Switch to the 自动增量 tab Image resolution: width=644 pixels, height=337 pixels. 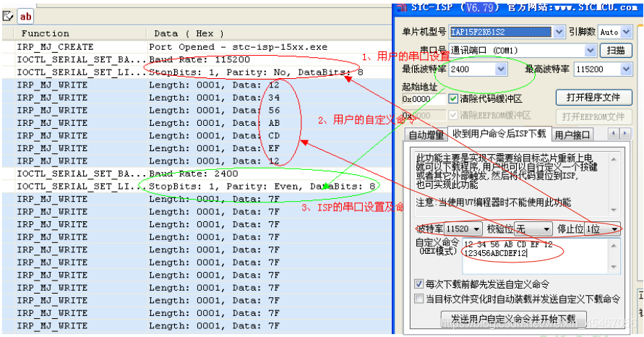(426, 135)
